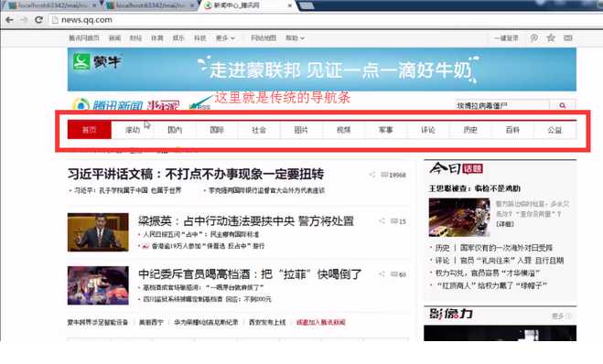The height and width of the screenshot is (364, 603).
Task: Click the search box with 埃博拉病毒僵尸
Action: (x=501, y=105)
